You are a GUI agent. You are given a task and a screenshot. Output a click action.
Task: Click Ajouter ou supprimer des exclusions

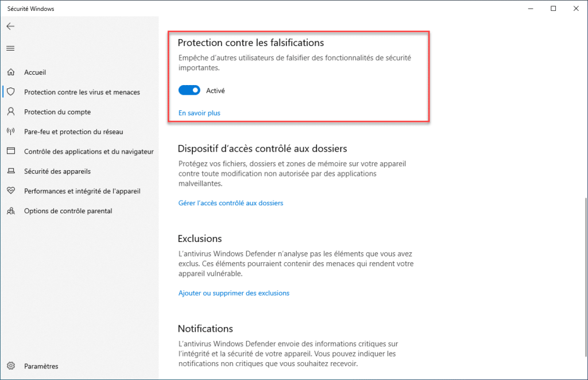tap(234, 293)
